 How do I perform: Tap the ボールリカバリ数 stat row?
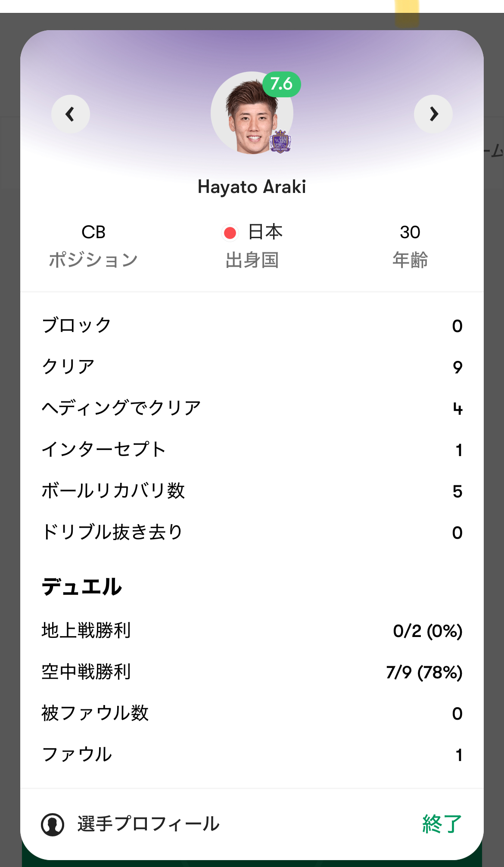[252, 491]
